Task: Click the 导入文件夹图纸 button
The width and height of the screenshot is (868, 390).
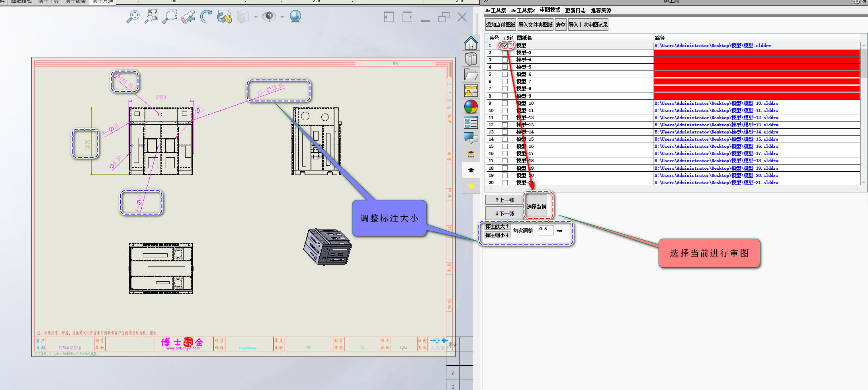Action: pyautogui.click(x=535, y=25)
